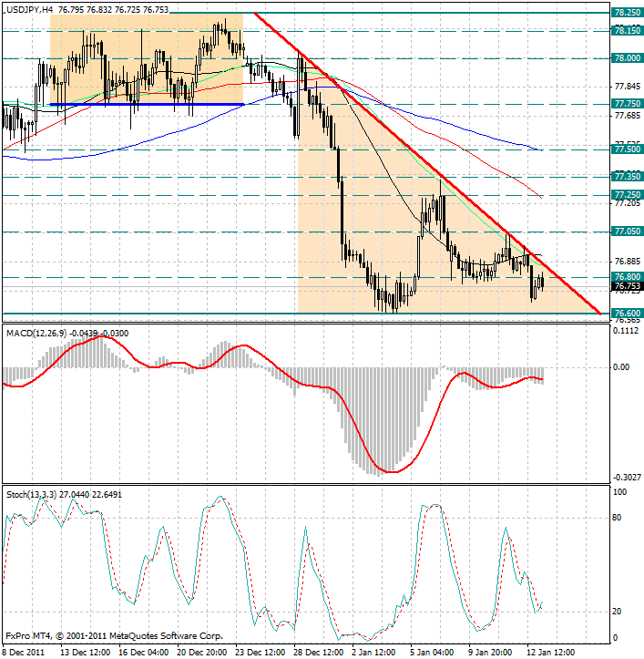Image resolution: width=644 pixels, height=659 pixels.
Task: Select the red descending trendline
Action: tap(427, 164)
